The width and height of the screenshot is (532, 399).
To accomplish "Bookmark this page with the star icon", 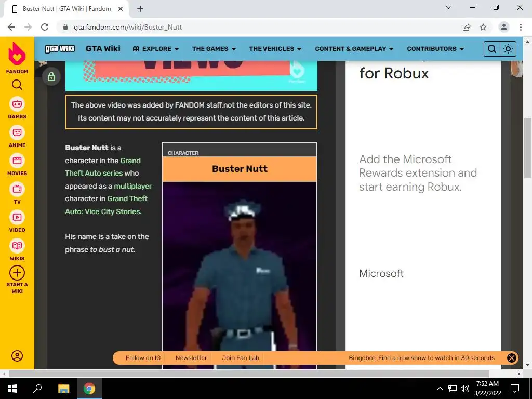I will (483, 27).
